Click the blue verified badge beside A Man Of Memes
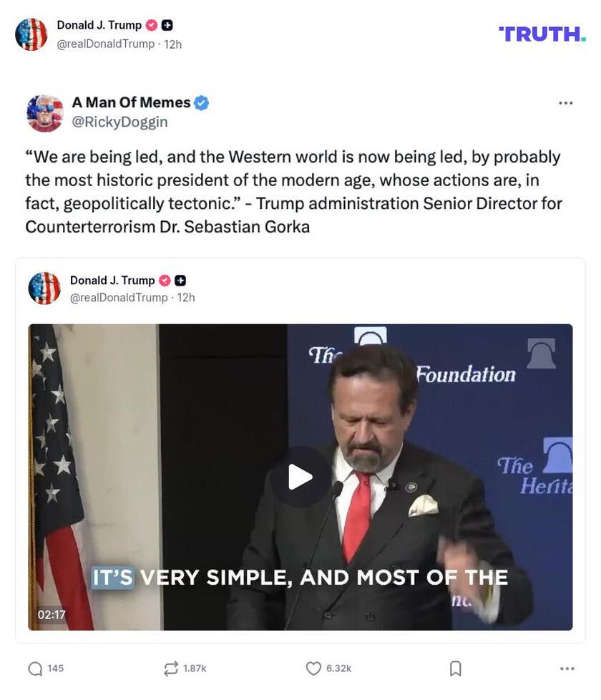This screenshot has width=601, height=700. point(202,102)
